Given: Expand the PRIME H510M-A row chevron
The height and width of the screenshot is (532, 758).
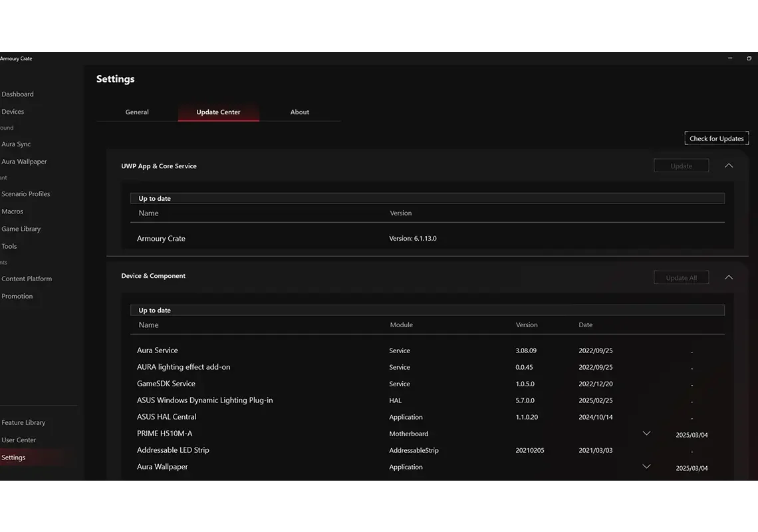Looking at the screenshot, I should [x=646, y=434].
